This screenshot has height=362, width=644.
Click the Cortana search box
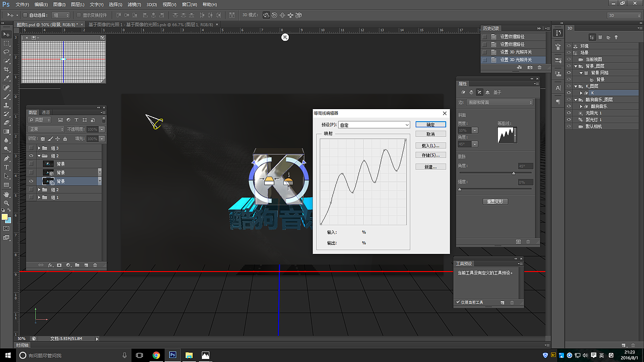tap(73, 355)
